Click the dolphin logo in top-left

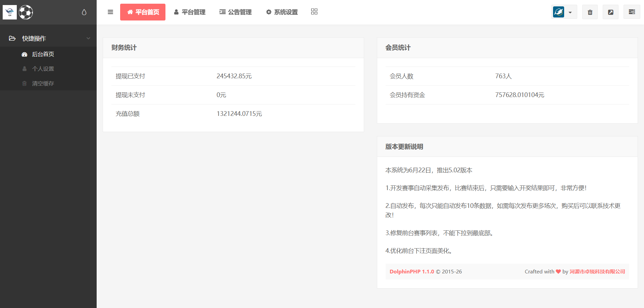pyautogui.click(x=10, y=12)
